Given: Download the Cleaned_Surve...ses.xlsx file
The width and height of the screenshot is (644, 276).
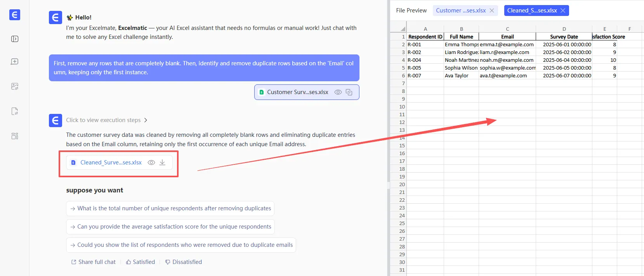Looking at the screenshot, I should click(x=162, y=162).
